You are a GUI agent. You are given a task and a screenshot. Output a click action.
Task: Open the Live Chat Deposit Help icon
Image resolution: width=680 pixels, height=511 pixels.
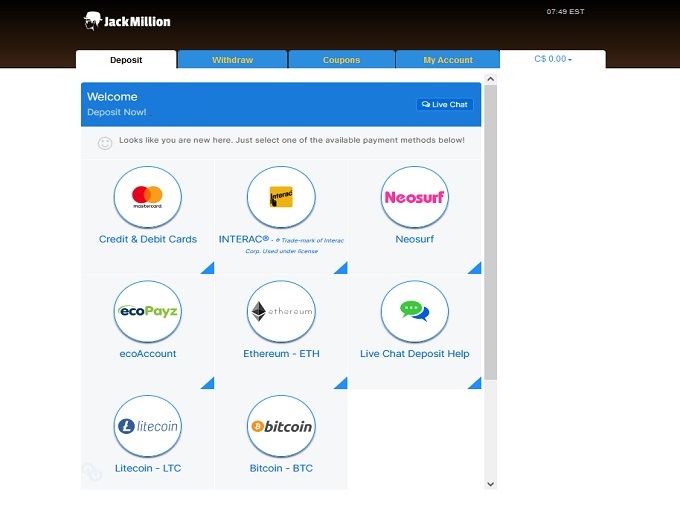tap(414, 312)
